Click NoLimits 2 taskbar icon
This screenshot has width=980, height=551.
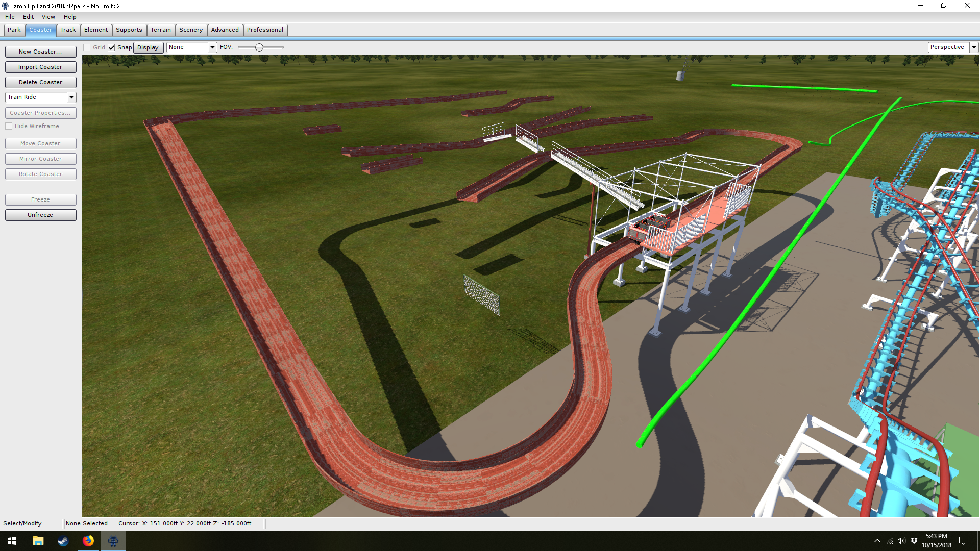click(x=113, y=541)
